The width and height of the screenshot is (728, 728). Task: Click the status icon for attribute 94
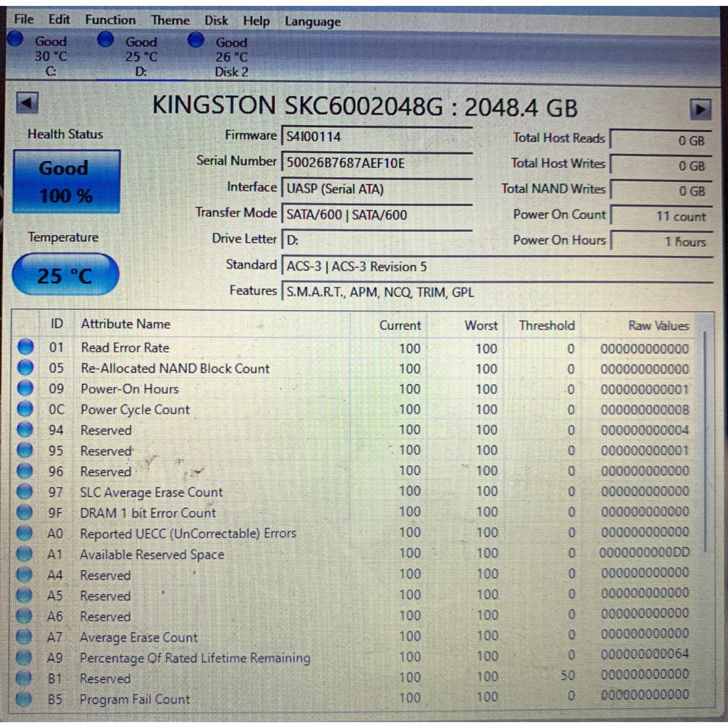pos(25,430)
